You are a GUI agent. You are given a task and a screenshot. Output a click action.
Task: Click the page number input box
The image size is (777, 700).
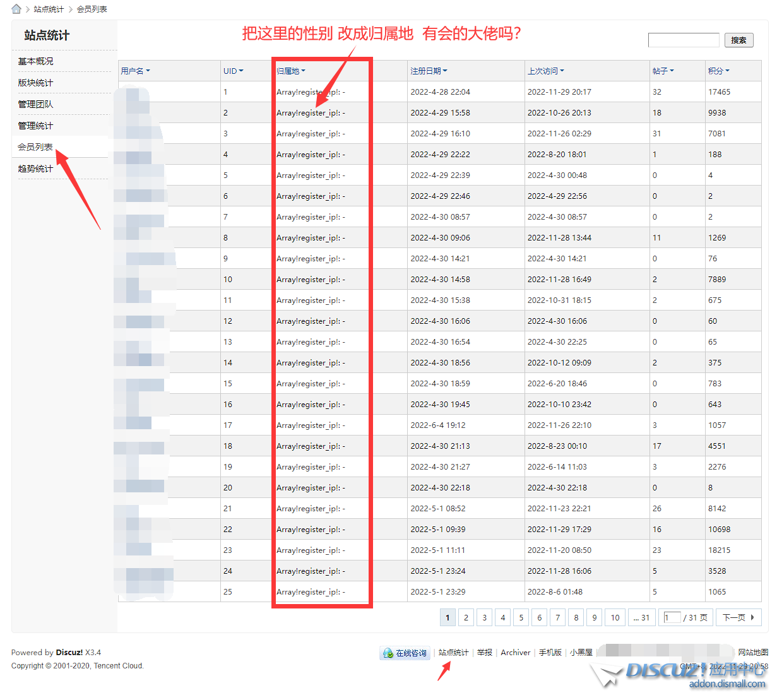click(672, 617)
